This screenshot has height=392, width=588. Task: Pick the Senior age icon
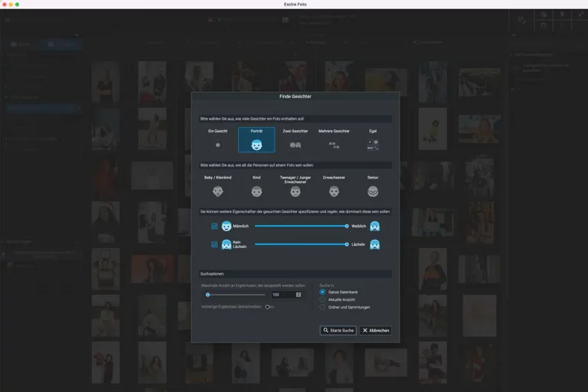(373, 191)
